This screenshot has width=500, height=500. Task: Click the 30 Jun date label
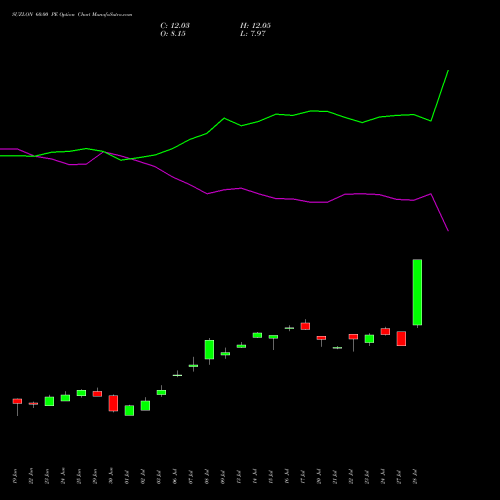111,476
